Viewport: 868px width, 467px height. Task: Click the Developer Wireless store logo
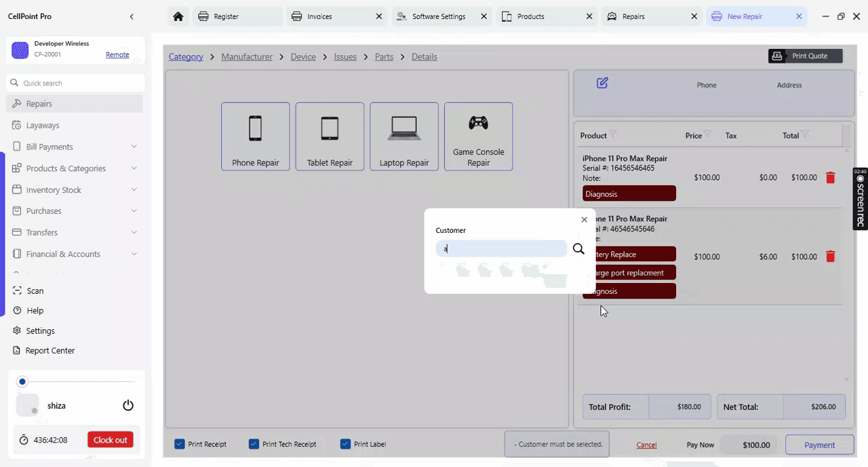[x=20, y=50]
